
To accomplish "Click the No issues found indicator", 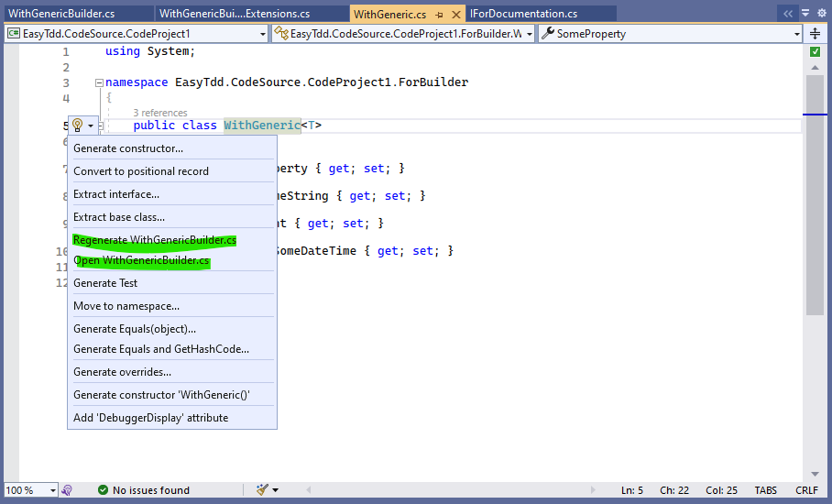I will coord(144,489).
